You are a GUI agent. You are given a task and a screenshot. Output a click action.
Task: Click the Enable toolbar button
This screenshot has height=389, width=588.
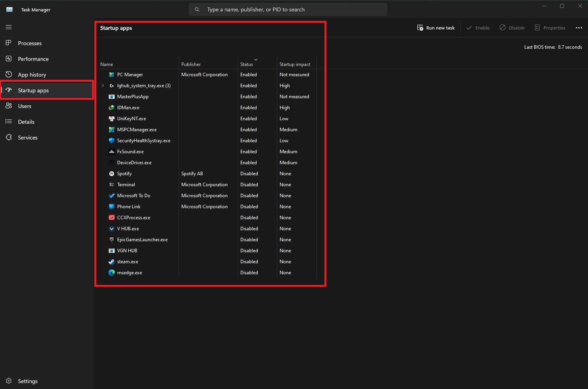coord(478,28)
